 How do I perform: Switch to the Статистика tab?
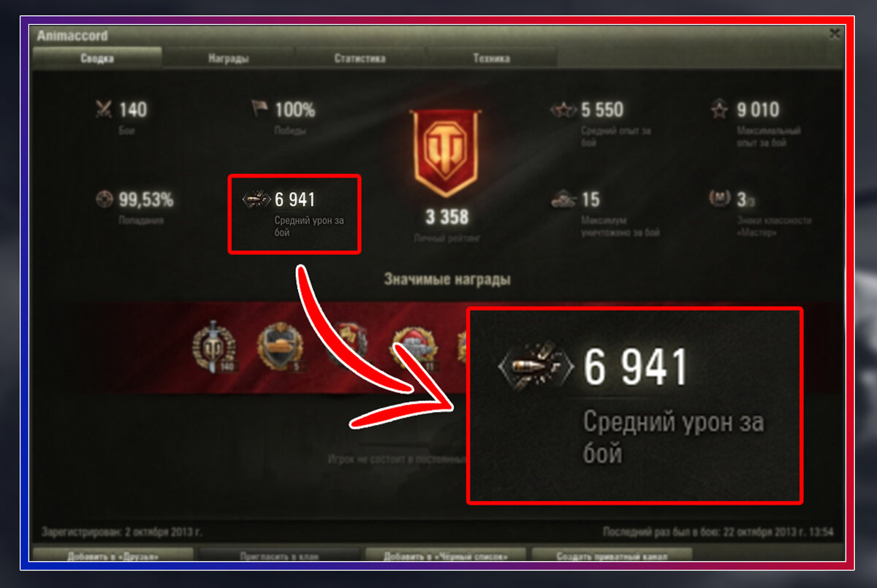click(x=360, y=58)
